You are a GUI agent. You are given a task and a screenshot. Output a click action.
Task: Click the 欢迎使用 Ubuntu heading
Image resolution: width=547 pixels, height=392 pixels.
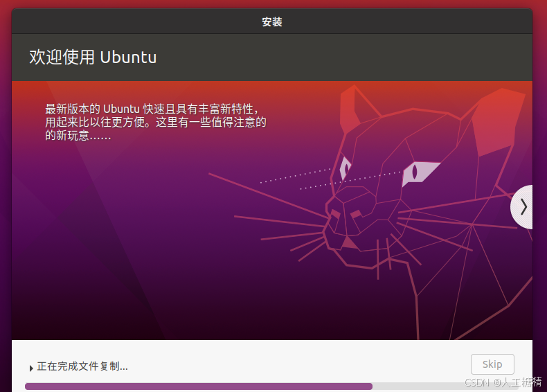[x=93, y=57]
